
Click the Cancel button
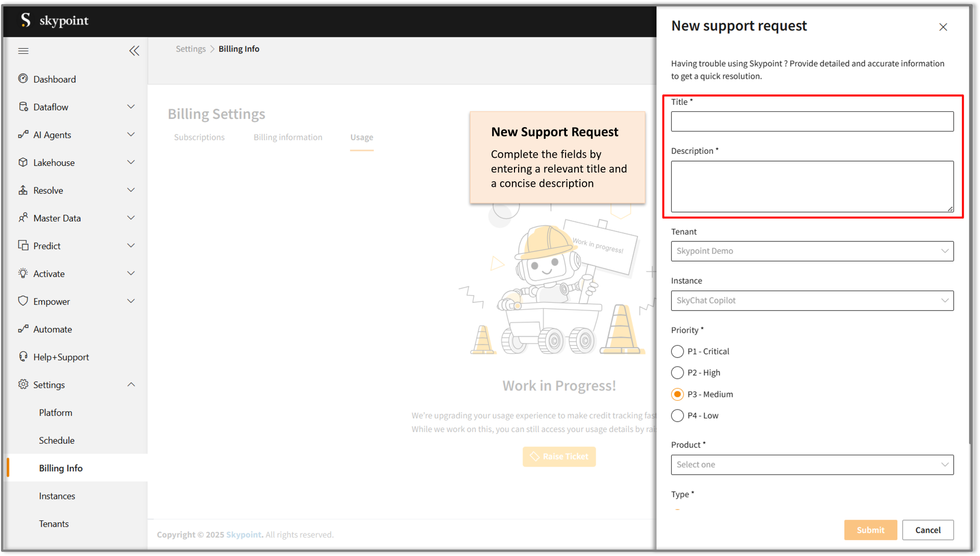pyautogui.click(x=927, y=530)
